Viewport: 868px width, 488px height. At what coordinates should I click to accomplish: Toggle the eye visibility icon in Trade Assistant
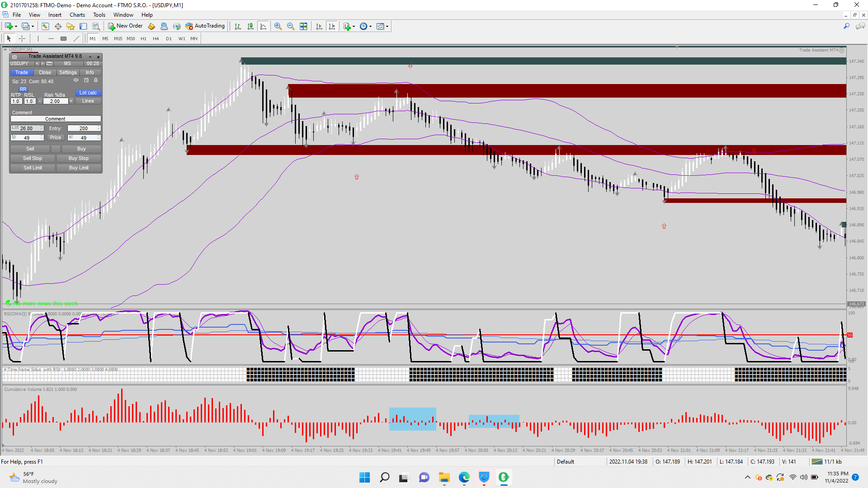(76, 80)
